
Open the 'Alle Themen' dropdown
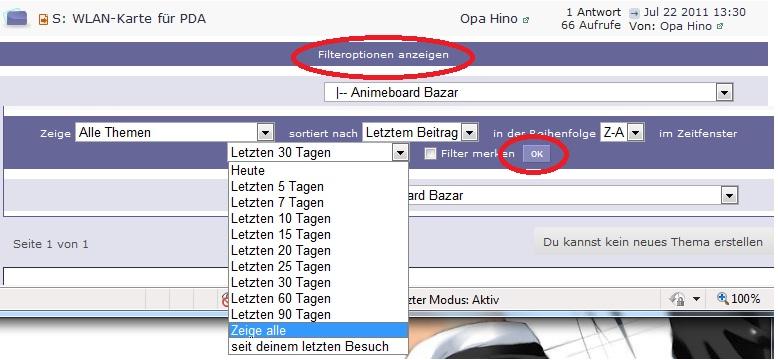coord(174,132)
